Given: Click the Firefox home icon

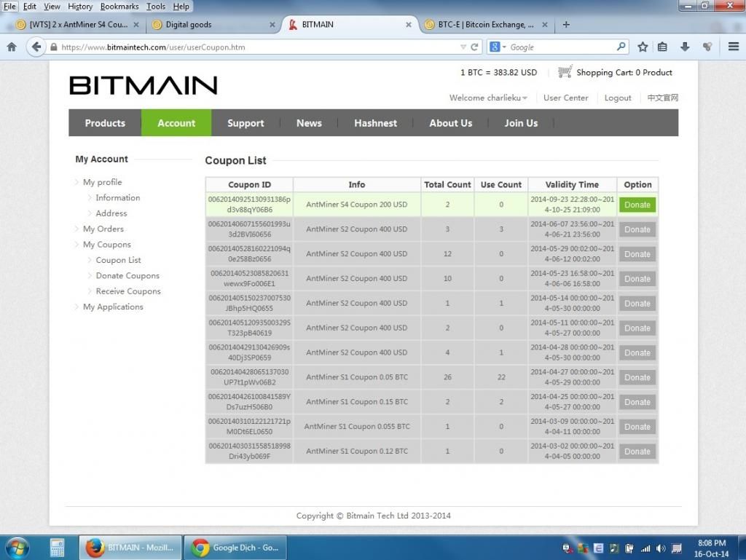Looking at the screenshot, I should (x=12, y=47).
